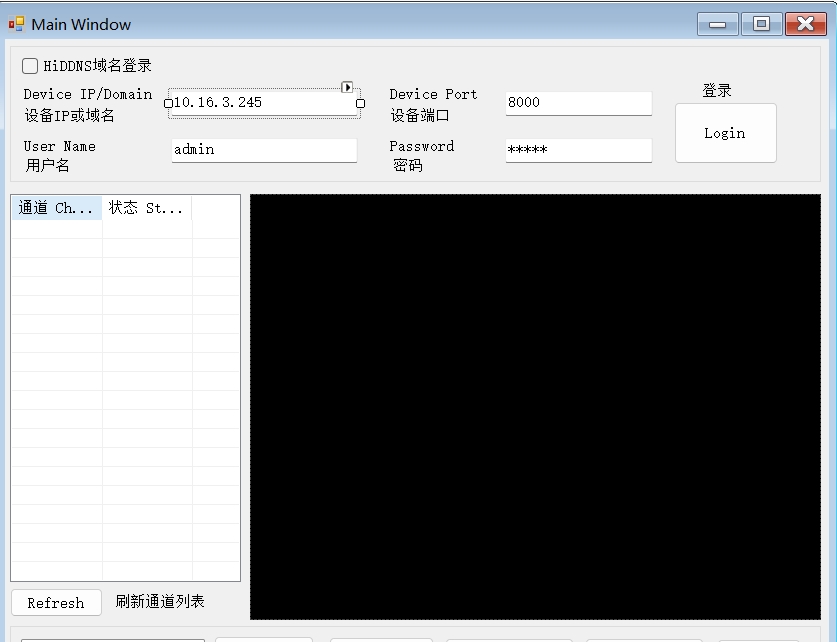Viewport: 837px width, 642px height.
Task: Open the smart tag arrow on the IP textbox
Action: (x=347, y=87)
